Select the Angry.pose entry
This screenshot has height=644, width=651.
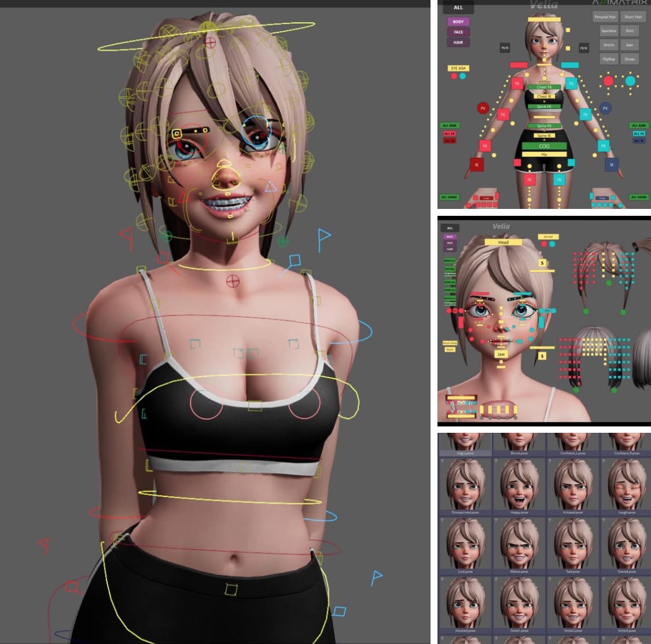pos(465,444)
